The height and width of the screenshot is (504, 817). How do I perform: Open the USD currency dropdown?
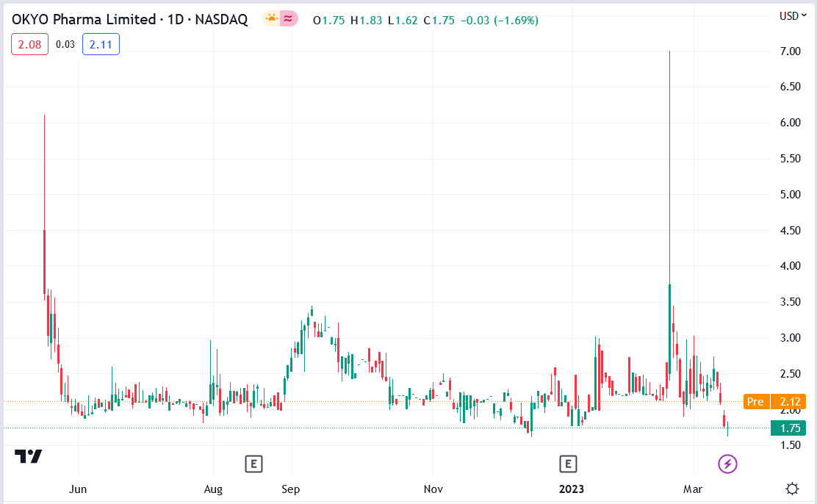793,16
